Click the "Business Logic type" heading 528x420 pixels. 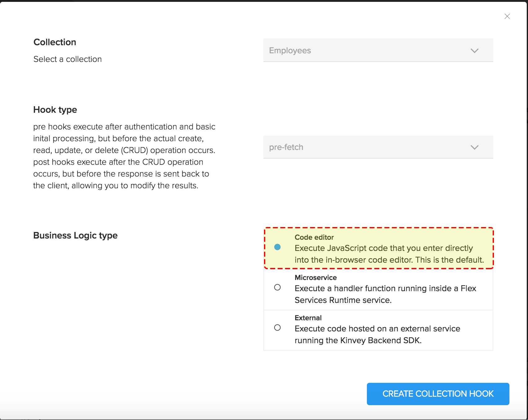pos(75,235)
